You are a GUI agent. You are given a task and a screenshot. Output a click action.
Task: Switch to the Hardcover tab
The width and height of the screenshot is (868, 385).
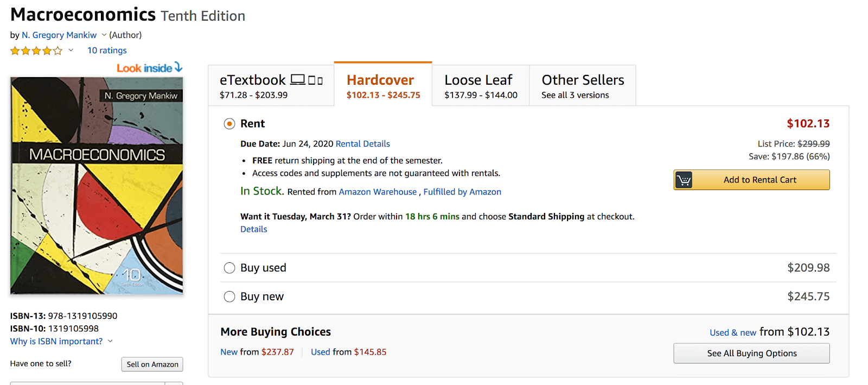[x=383, y=85]
